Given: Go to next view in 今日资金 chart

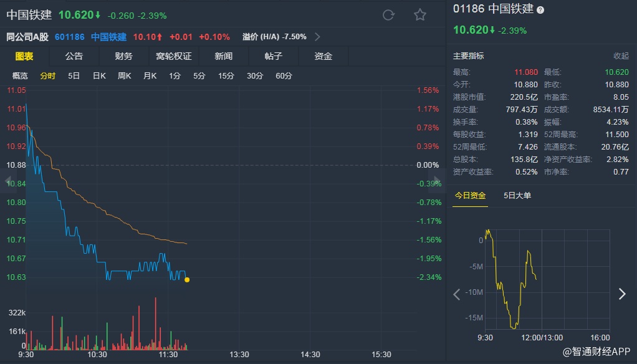Looking at the screenshot, I should [621, 294].
